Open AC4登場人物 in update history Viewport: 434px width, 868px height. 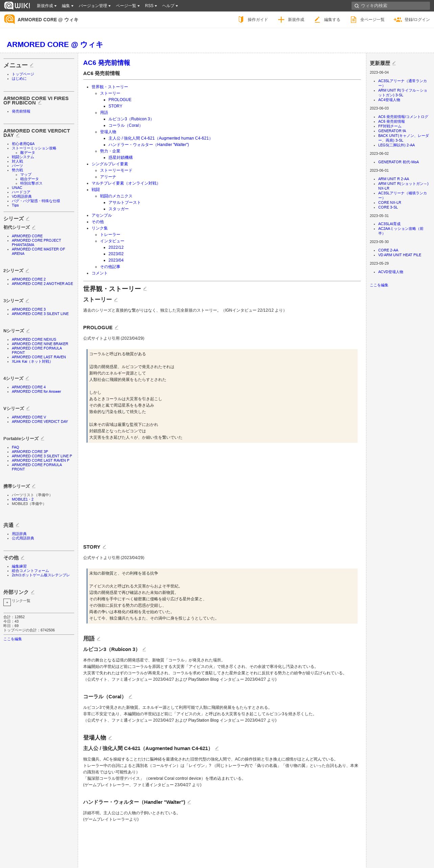point(389,100)
